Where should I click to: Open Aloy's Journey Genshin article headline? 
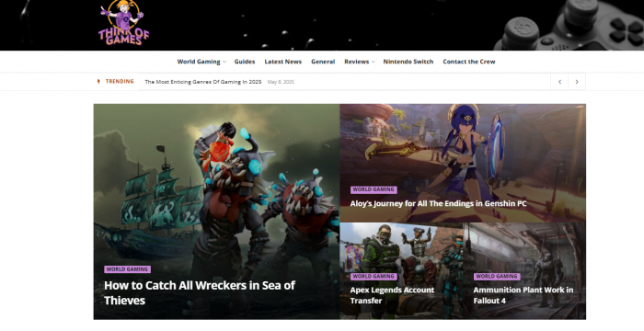click(438, 203)
